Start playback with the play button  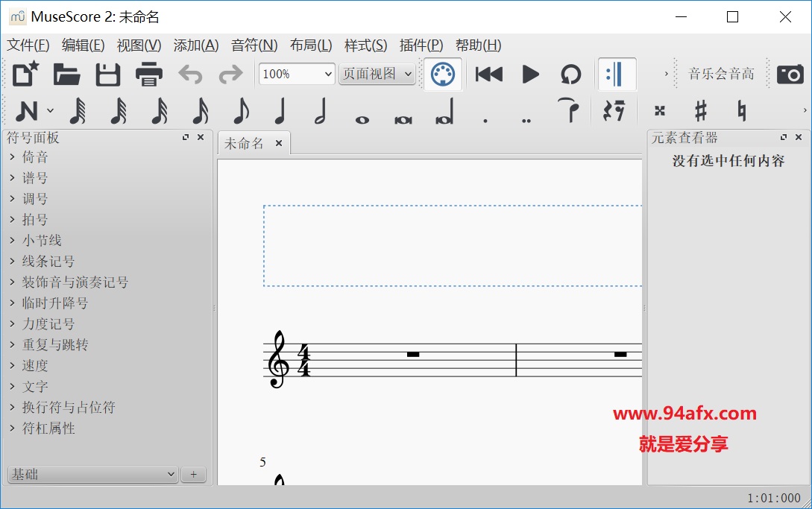530,74
